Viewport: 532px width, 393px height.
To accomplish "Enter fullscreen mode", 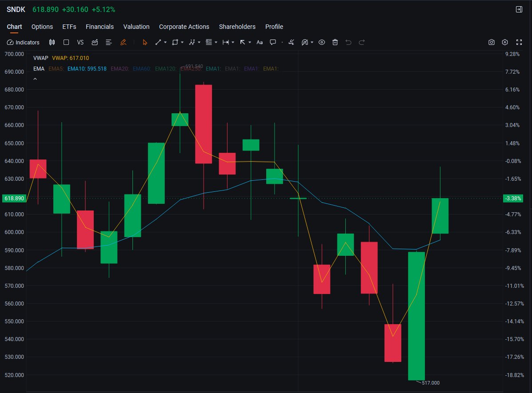I will 519,42.
